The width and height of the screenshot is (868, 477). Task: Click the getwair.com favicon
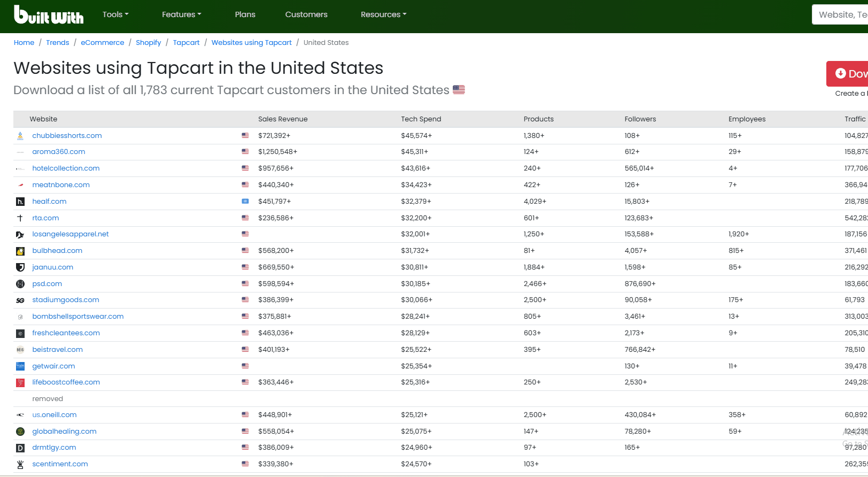tap(20, 366)
